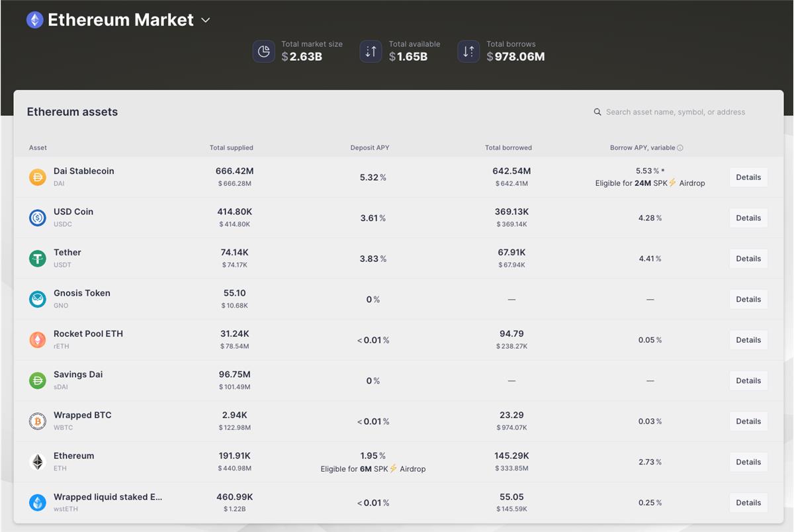The image size is (794, 532).
Task: Select the Rocket Pool ETH asset name
Action: tap(88, 333)
